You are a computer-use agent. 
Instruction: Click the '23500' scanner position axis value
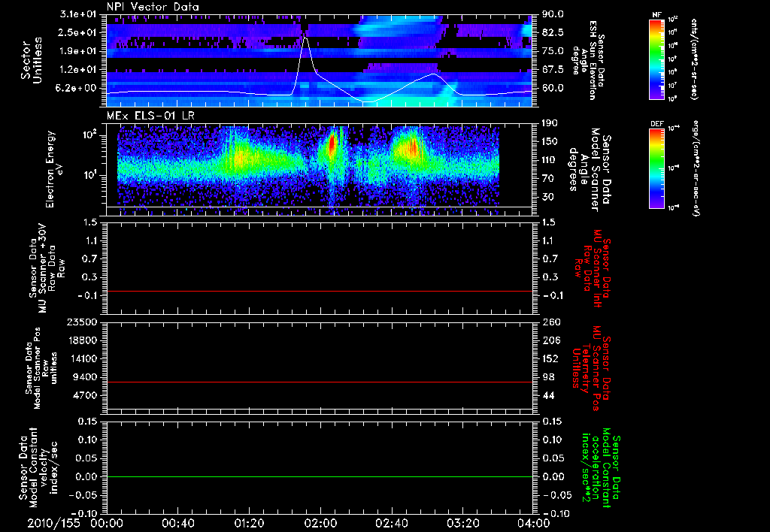(83, 322)
